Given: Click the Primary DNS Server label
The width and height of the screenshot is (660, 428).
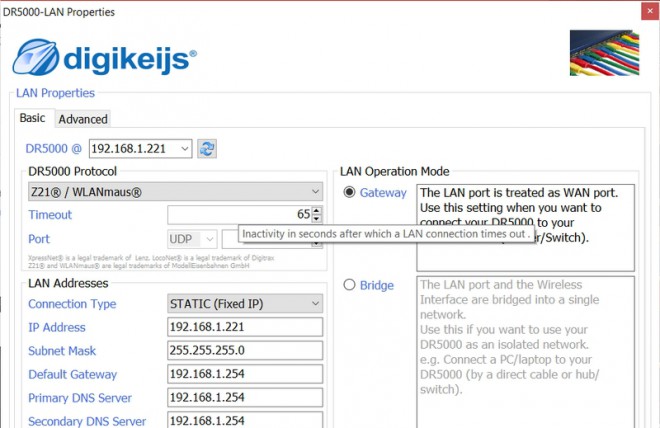Looking at the screenshot, I should pyautogui.click(x=80, y=398).
